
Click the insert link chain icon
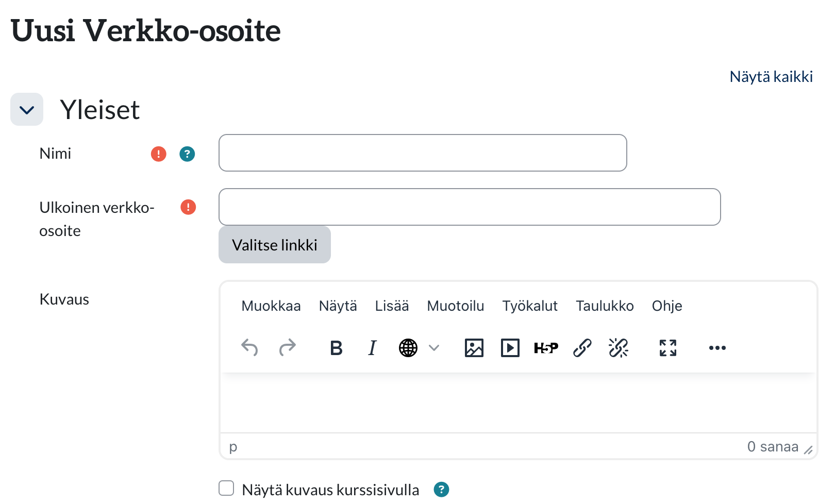coord(582,348)
